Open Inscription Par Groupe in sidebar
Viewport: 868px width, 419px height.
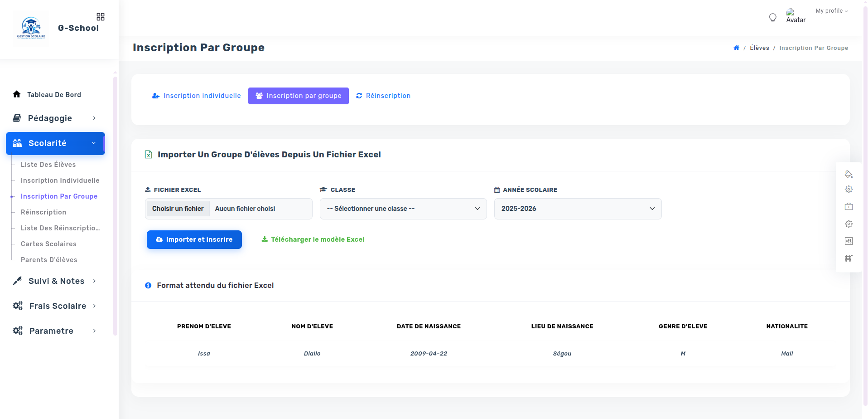click(x=59, y=196)
